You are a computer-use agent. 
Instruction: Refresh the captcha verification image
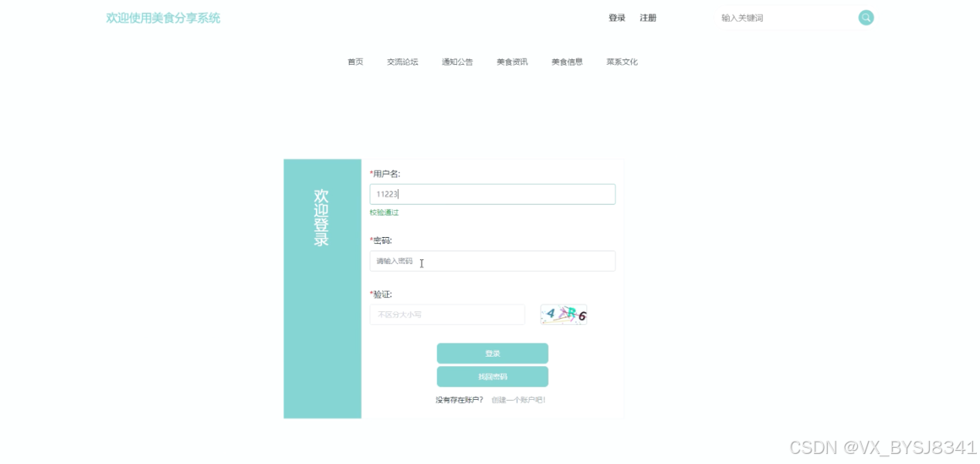[x=564, y=314]
